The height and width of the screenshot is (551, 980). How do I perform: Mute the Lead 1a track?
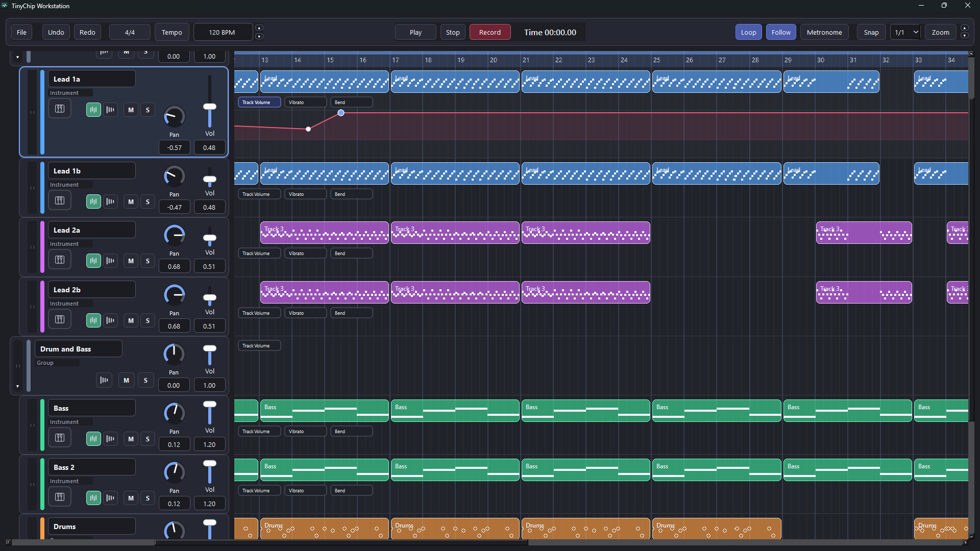tap(131, 110)
